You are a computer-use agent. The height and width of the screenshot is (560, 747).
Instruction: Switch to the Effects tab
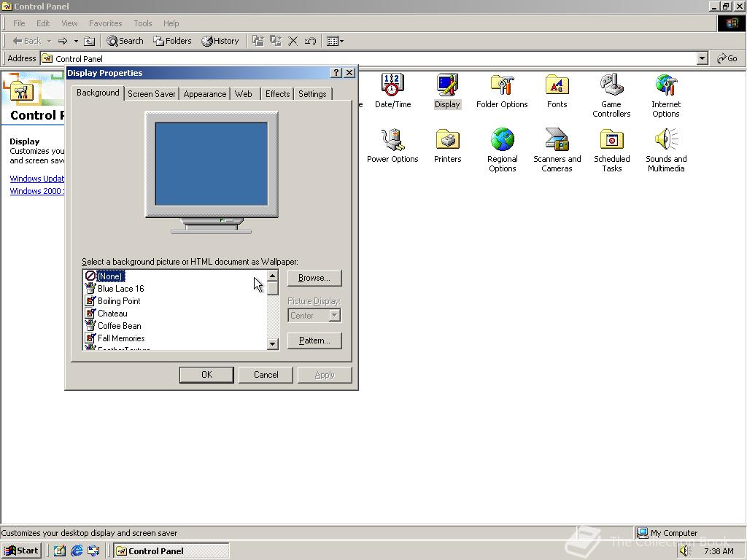pyautogui.click(x=278, y=94)
